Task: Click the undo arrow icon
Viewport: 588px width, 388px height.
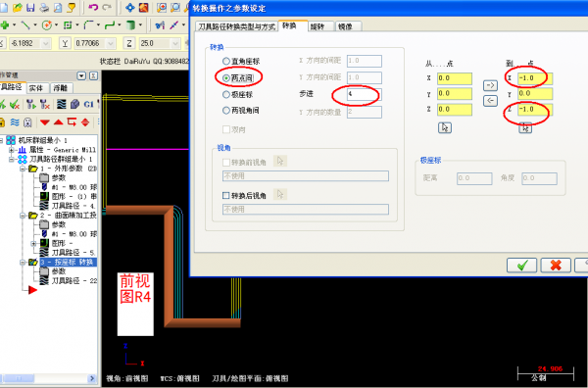Action: click(x=93, y=7)
